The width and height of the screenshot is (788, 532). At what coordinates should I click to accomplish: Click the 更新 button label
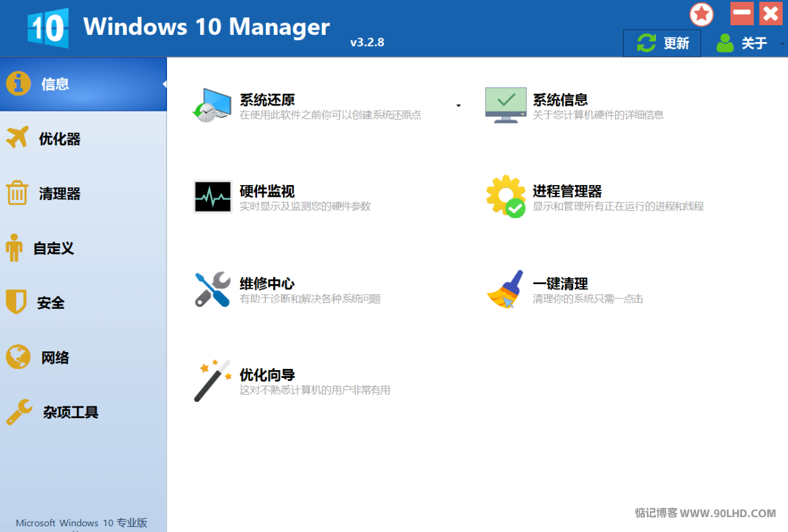677,43
